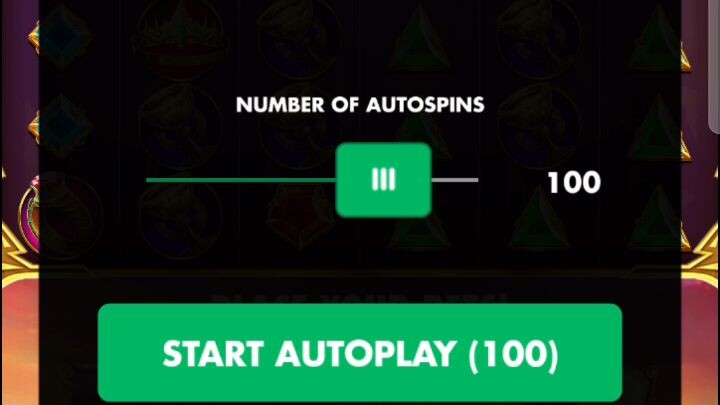The height and width of the screenshot is (405, 720).
Task: Click the dimmed crown symbol in top row
Action: click(180, 39)
